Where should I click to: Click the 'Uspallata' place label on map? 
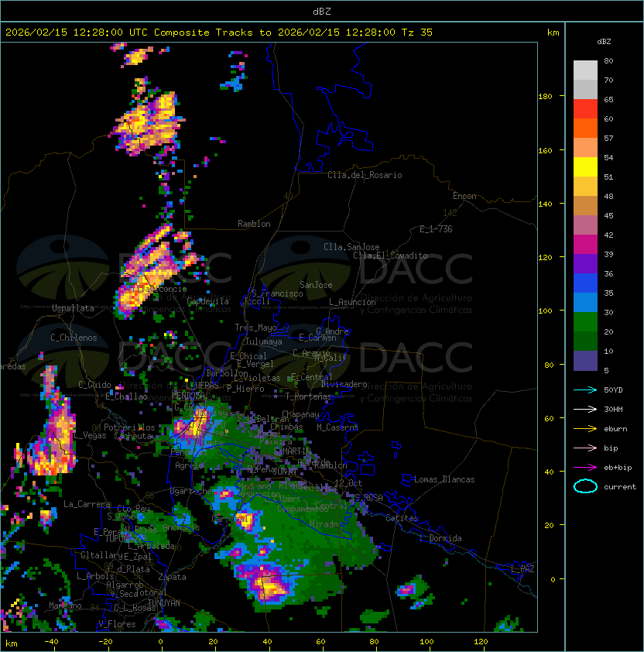tap(73, 308)
